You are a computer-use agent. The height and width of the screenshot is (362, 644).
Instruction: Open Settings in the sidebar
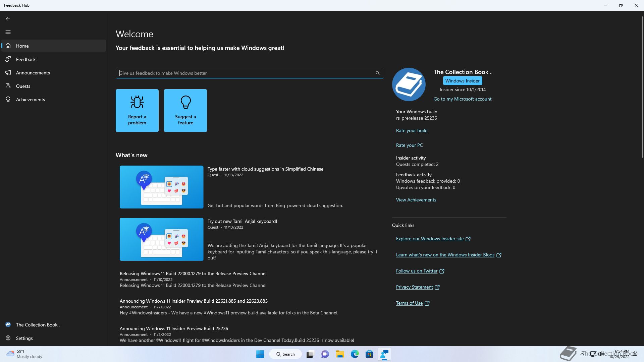tap(54, 338)
